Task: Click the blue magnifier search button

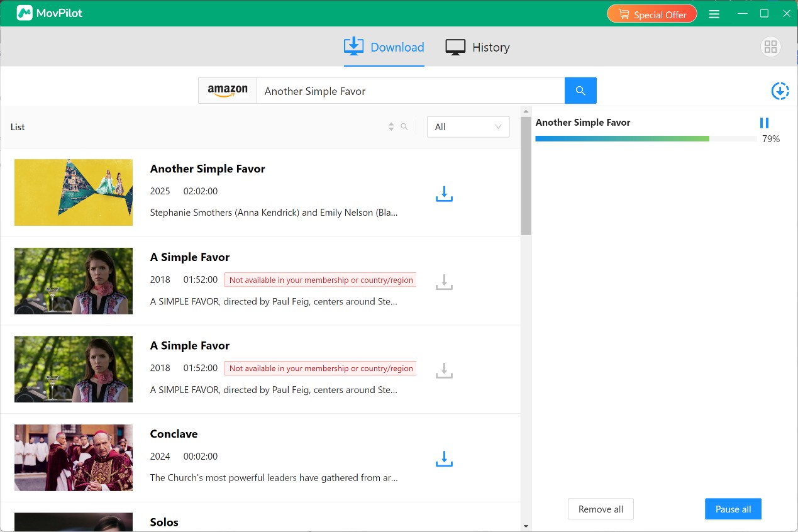Action: [580, 91]
